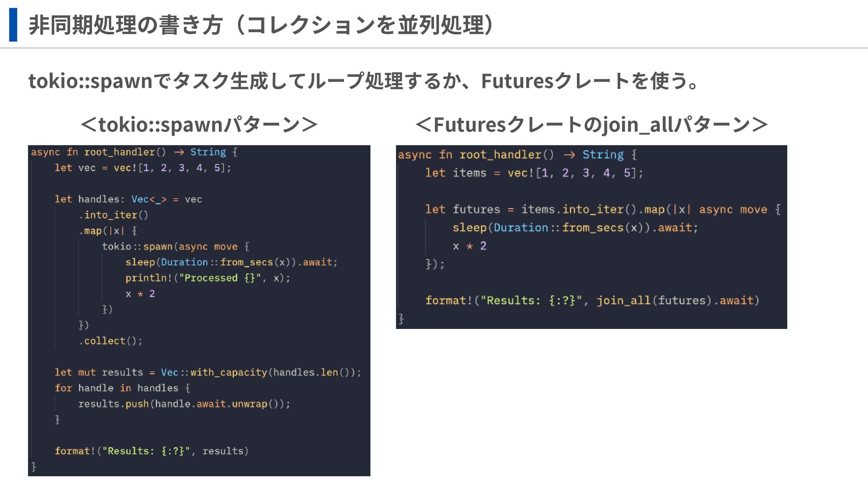
Task: Click the 'tokio::spawn(async move {' line
Action: coord(175,247)
